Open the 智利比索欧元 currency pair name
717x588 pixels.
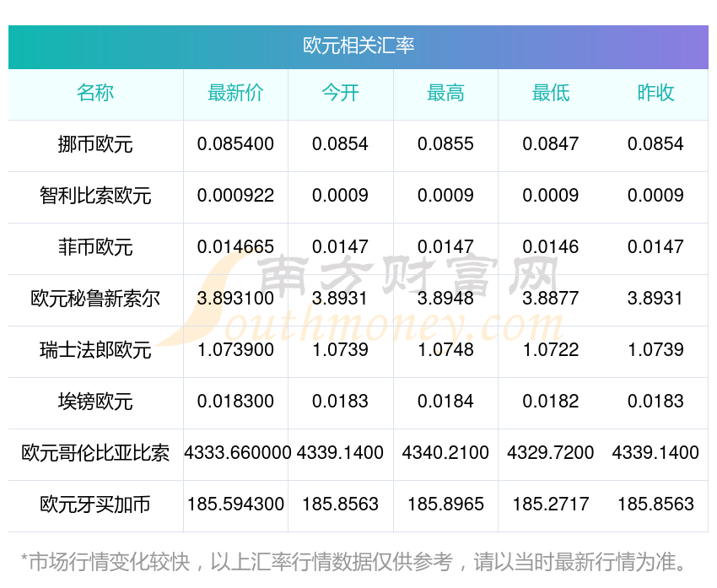tap(95, 197)
